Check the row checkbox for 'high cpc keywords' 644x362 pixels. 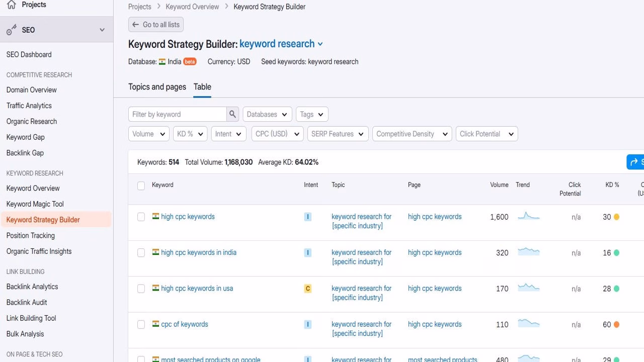pos(141,217)
